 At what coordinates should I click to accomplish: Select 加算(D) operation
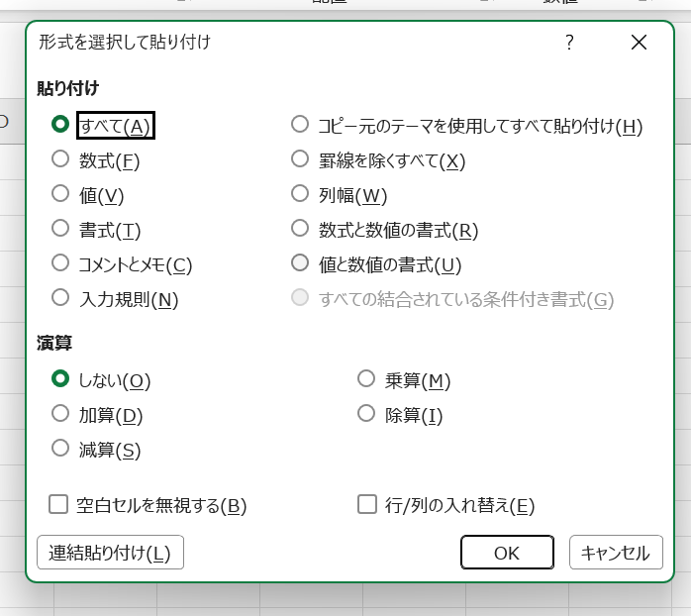60,414
